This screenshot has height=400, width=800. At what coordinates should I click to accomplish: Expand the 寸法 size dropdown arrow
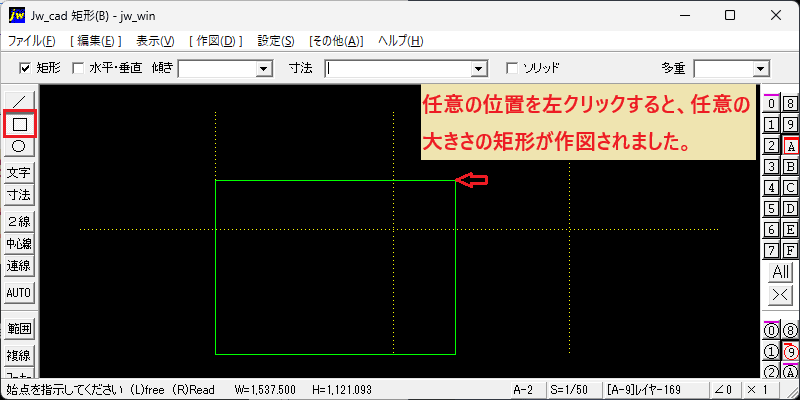click(x=479, y=68)
